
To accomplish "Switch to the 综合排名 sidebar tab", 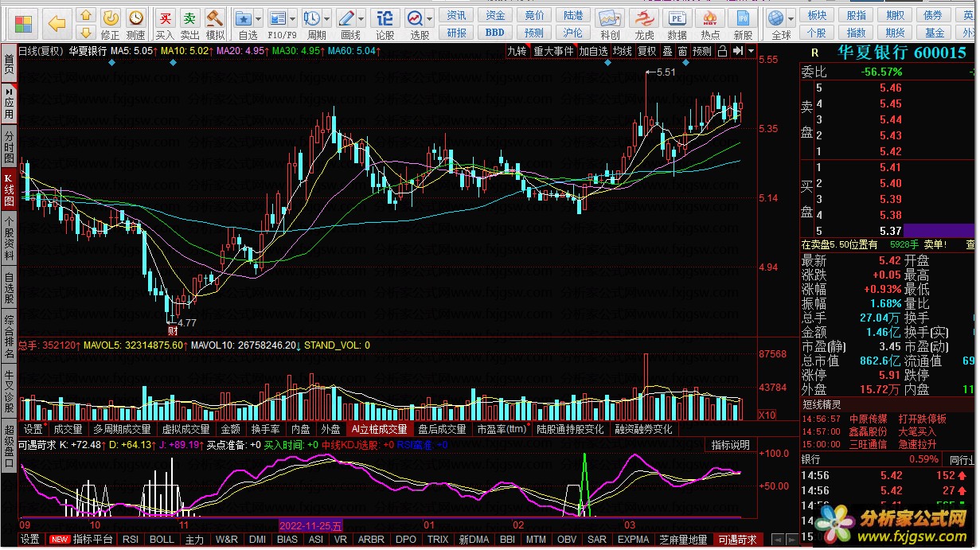I will [x=9, y=336].
